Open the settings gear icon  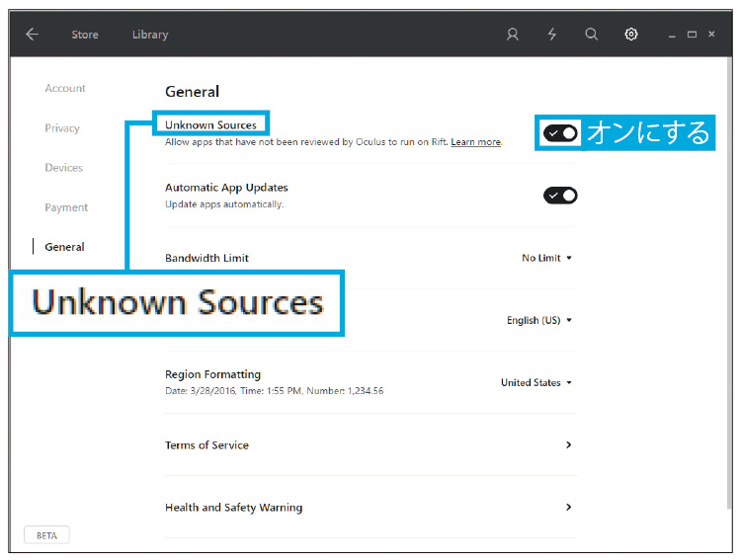(631, 35)
